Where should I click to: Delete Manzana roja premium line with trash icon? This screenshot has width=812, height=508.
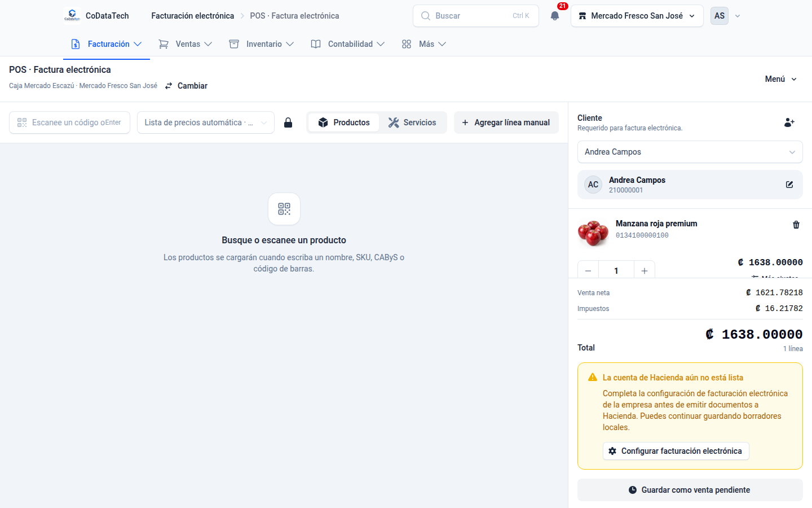[796, 225]
